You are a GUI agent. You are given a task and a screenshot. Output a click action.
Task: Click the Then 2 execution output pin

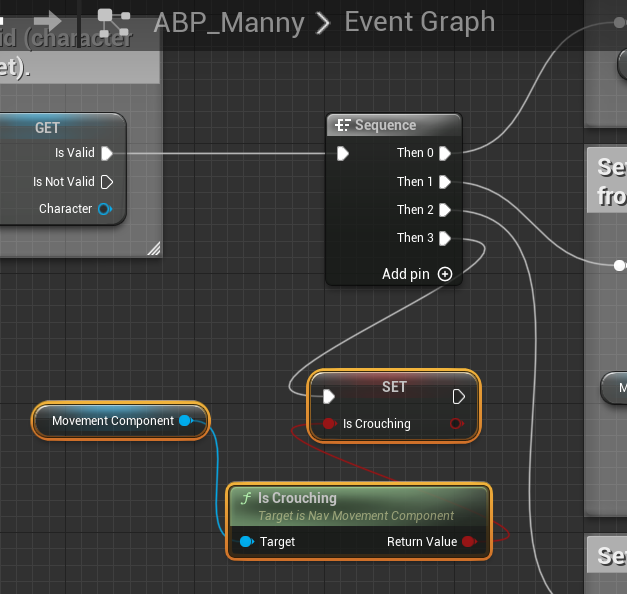pyautogui.click(x=444, y=210)
